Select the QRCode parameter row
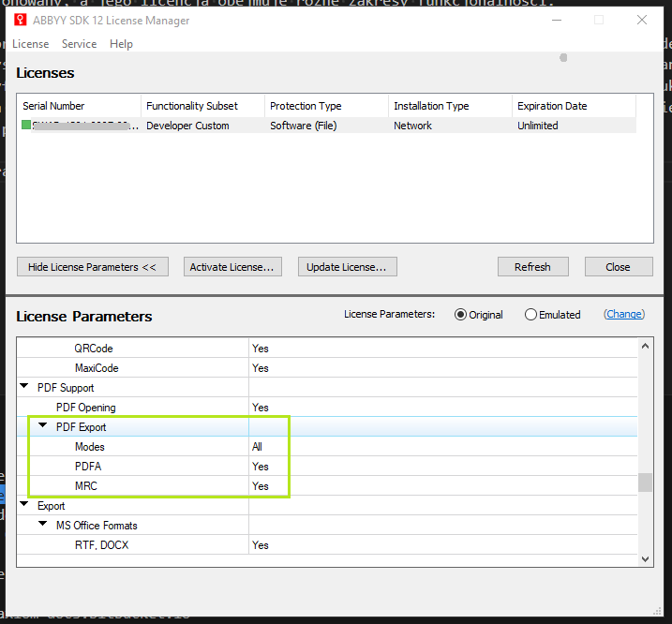The height and width of the screenshot is (624, 672). (327, 348)
